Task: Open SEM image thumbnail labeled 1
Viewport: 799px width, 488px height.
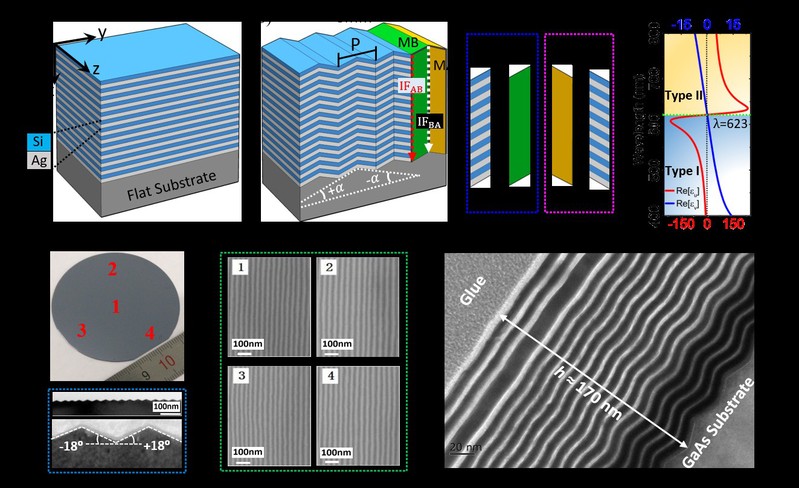Action: [x=266, y=303]
